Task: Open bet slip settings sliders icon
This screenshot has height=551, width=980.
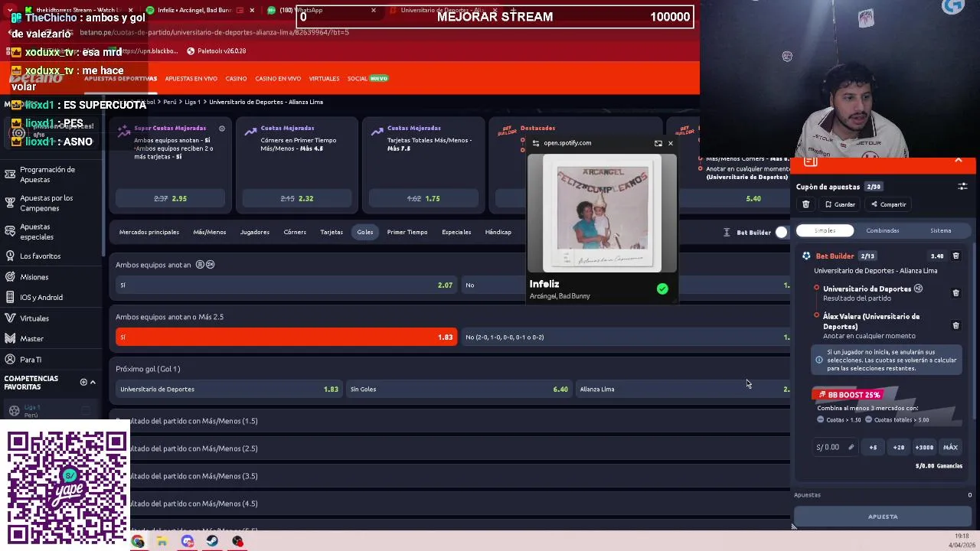Action: [962, 186]
